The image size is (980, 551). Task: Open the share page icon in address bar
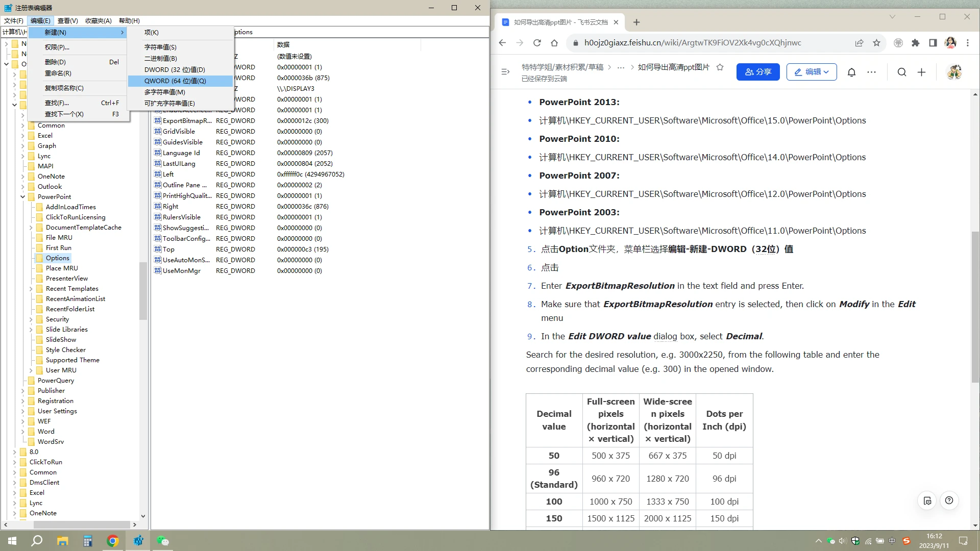(859, 43)
